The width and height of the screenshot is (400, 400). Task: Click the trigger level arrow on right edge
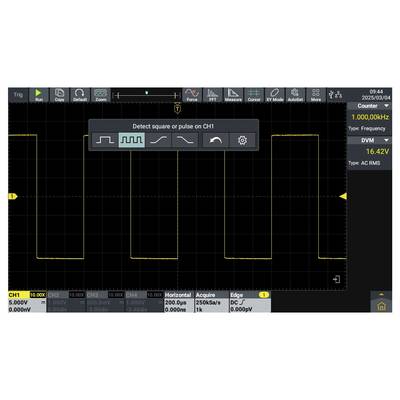click(343, 196)
